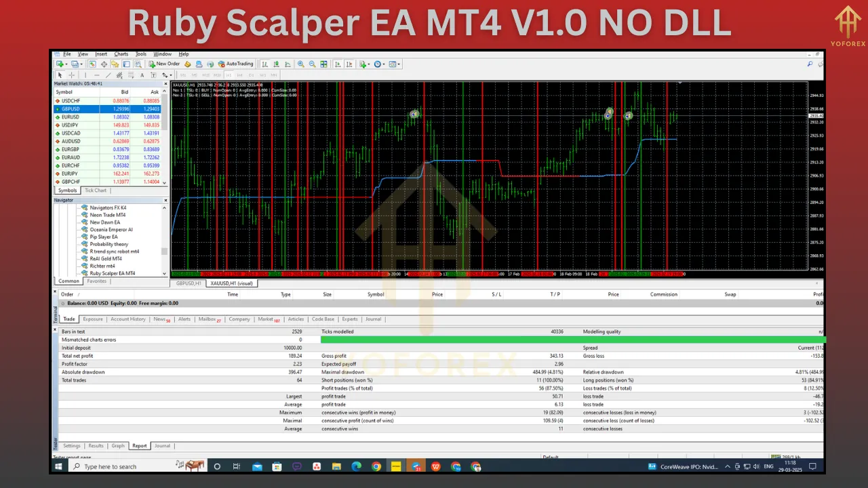Image resolution: width=868 pixels, height=488 pixels.
Task: Click the Zoom Out magnifier icon
Action: tap(312, 64)
